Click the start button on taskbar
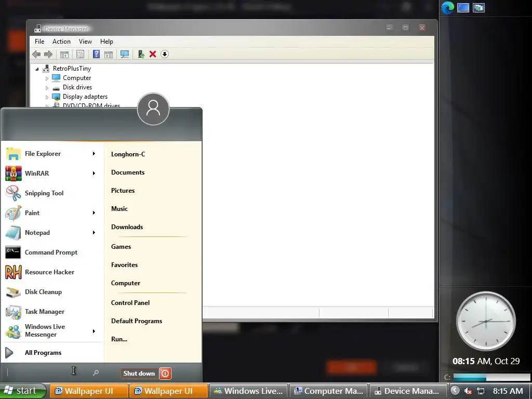Screen dimensions: 532x399 [23, 391]
